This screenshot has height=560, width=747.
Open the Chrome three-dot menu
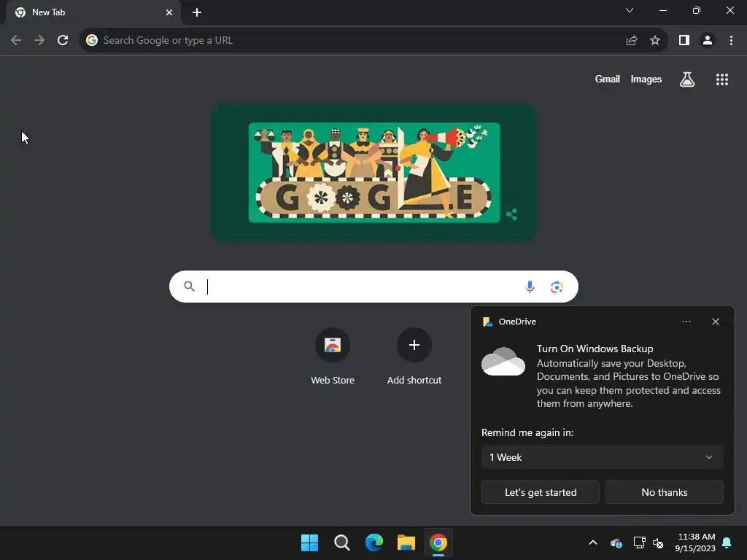731,41
